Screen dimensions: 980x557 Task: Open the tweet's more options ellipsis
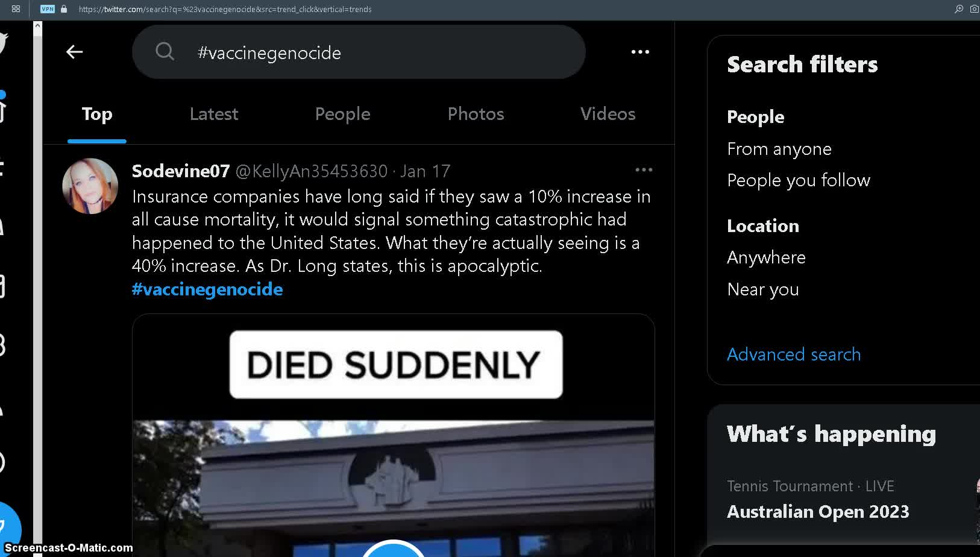coord(644,170)
